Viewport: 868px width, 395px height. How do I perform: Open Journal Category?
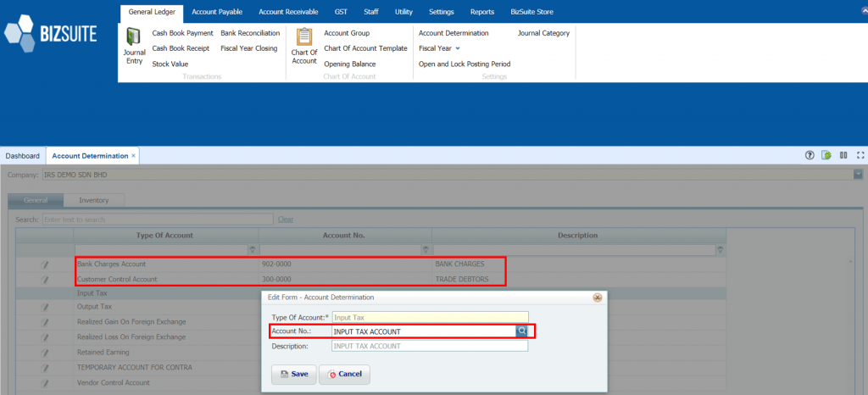(x=543, y=33)
